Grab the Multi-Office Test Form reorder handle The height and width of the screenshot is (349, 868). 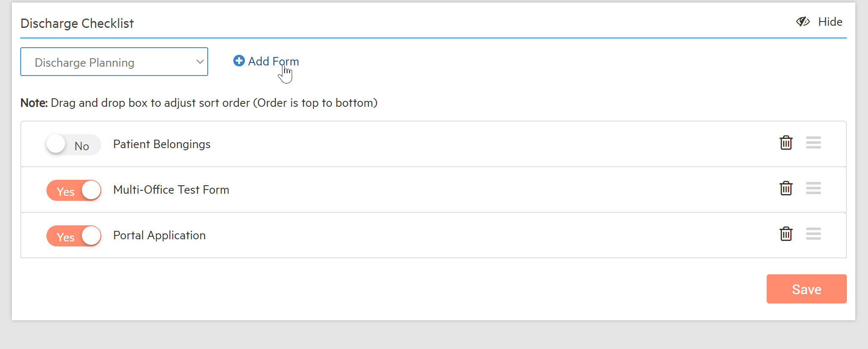click(813, 188)
